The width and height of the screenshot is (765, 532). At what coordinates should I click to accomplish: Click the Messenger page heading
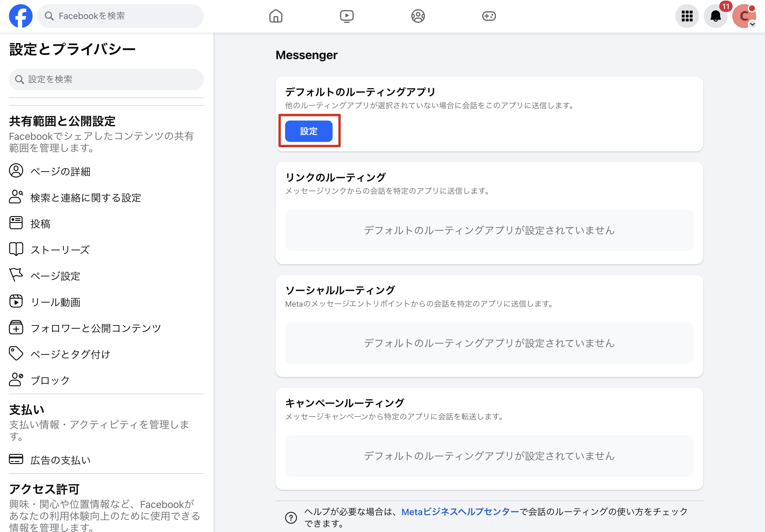pyautogui.click(x=306, y=55)
